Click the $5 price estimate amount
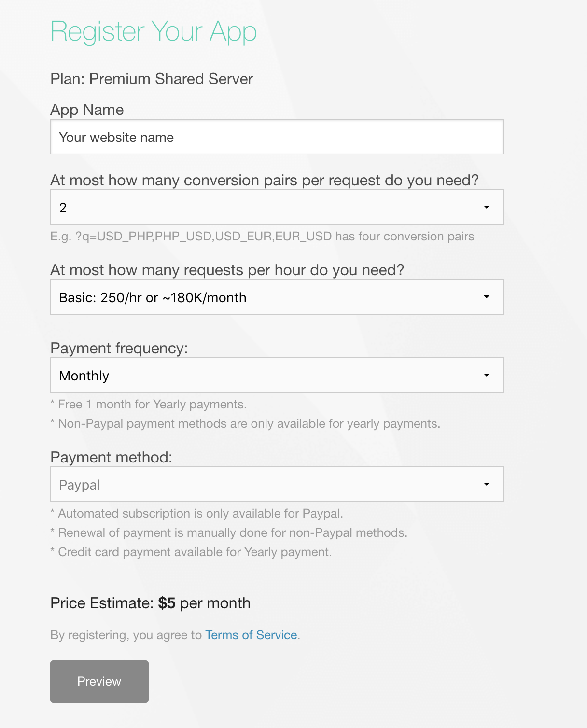Image resolution: width=587 pixels, height=728 pixels. (x=167, y=603)
